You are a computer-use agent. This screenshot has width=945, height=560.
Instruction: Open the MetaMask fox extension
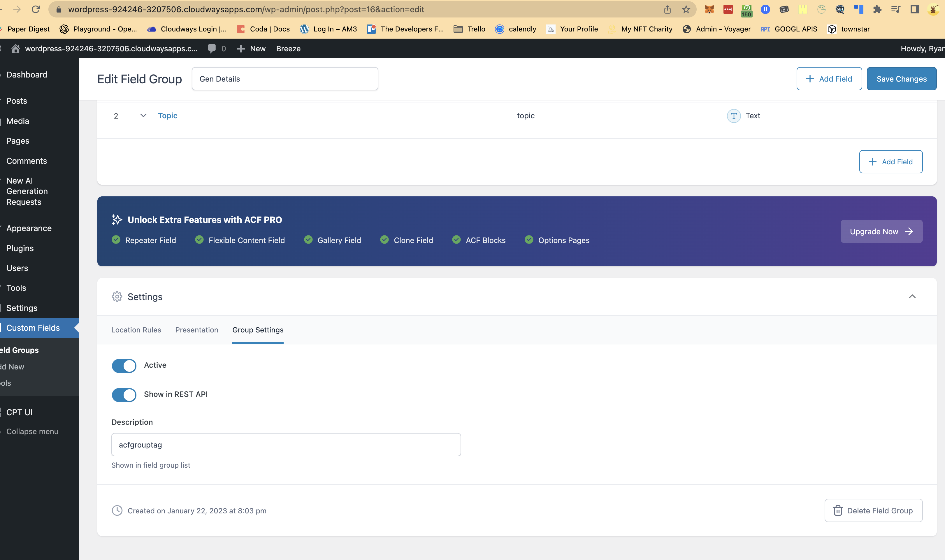(x=709, y=9)
